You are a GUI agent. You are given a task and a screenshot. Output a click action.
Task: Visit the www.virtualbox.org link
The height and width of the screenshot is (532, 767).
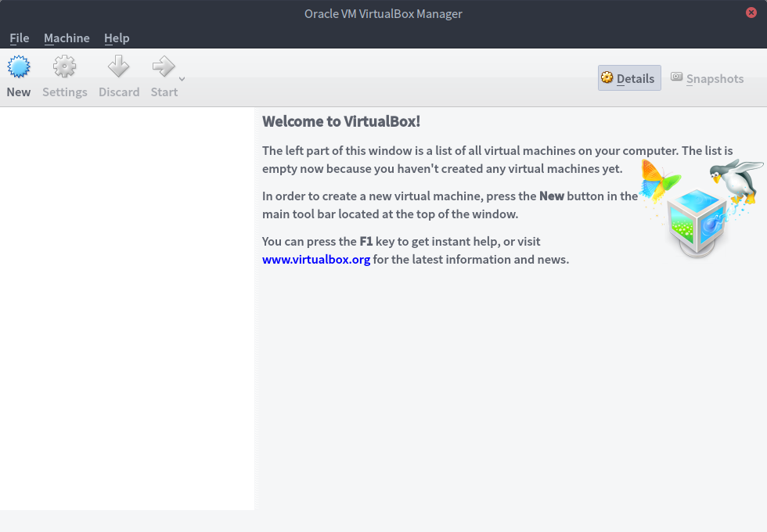click(x=316, y=260)
